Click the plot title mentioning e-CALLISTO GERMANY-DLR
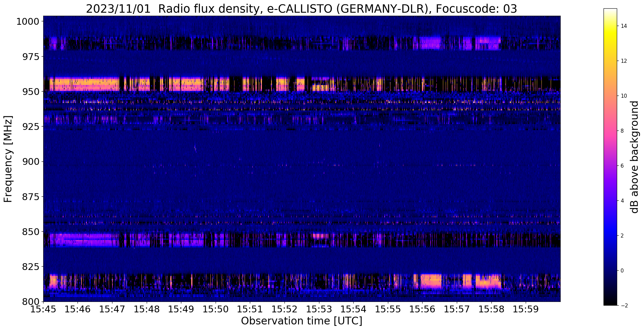Image resolution: width=644 pixels, height=330 pixels. pos(301,9)
